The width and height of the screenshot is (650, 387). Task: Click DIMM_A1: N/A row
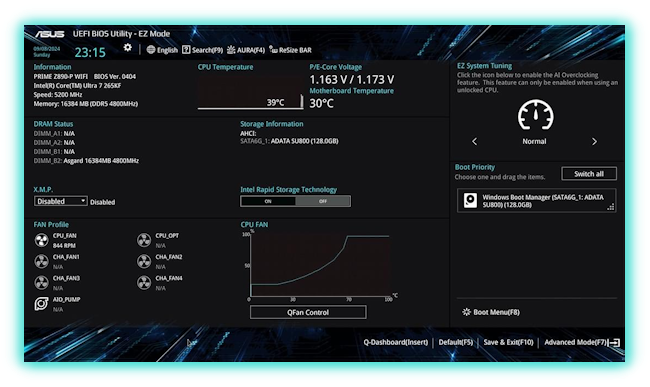[54, 133]
